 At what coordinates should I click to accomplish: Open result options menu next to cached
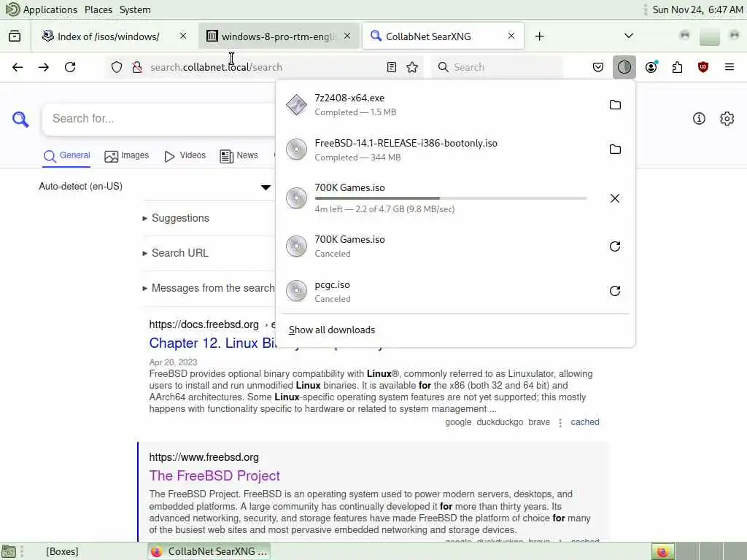[x=560, y=423]
